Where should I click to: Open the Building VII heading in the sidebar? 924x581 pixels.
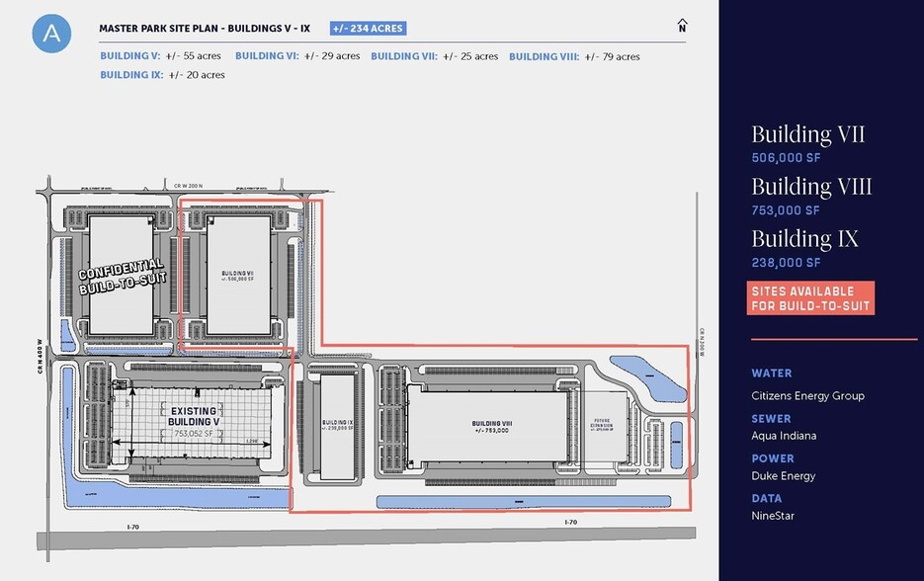[x=807, y=134]
